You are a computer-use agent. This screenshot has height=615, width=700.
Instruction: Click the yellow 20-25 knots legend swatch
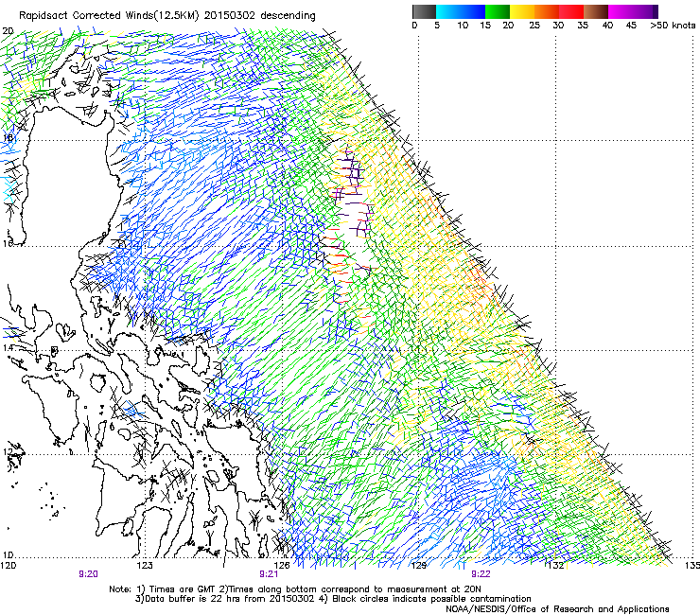[x=522, y=11]
